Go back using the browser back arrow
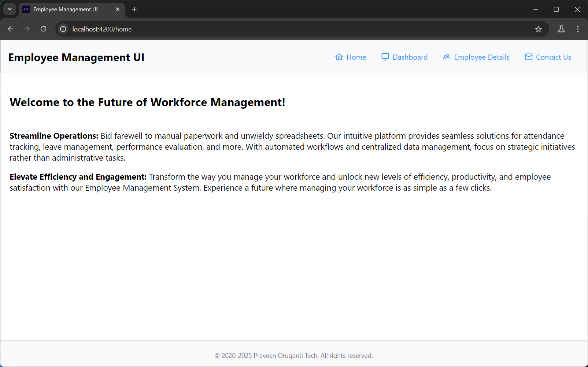 click(x=11, y=29)
